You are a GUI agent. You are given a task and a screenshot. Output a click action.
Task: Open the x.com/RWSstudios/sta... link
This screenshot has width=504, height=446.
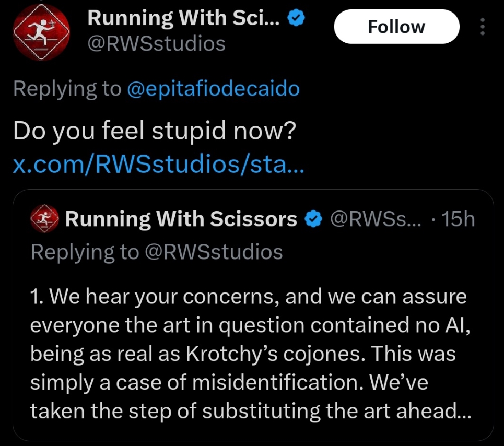[x=158, y=166]
